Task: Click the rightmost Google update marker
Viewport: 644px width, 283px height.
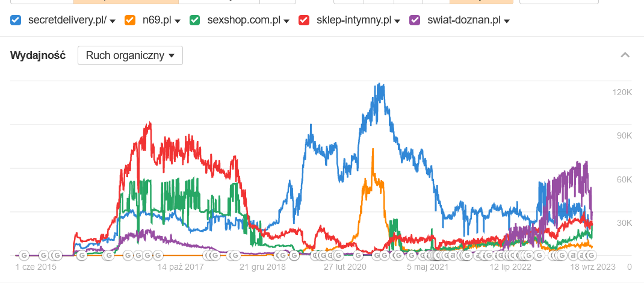Action: tap(591, 255)
